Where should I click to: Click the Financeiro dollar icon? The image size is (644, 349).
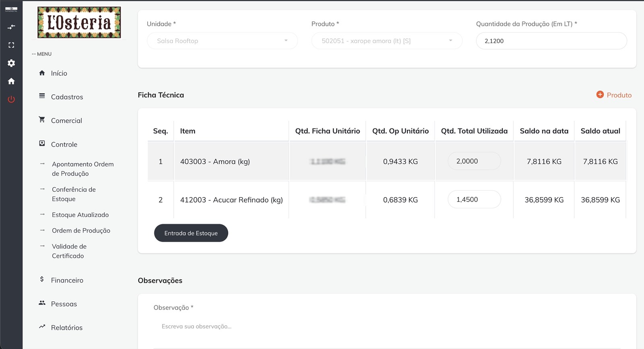[x=42, y=279]
